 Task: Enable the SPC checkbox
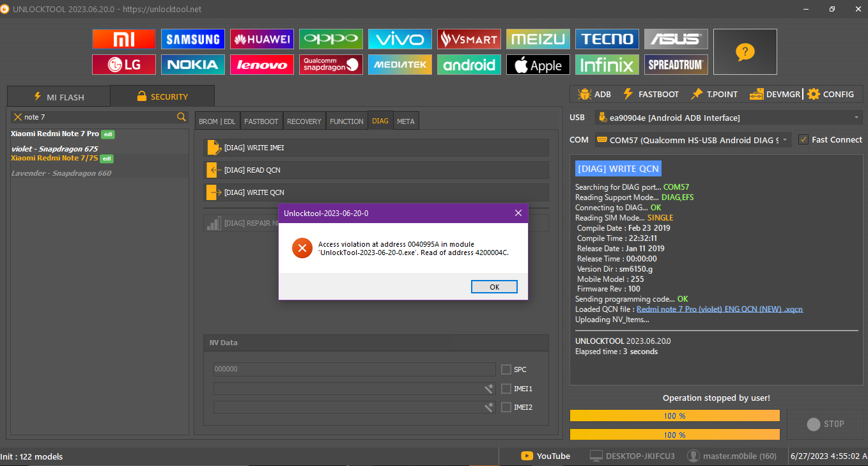coord(506,369)
